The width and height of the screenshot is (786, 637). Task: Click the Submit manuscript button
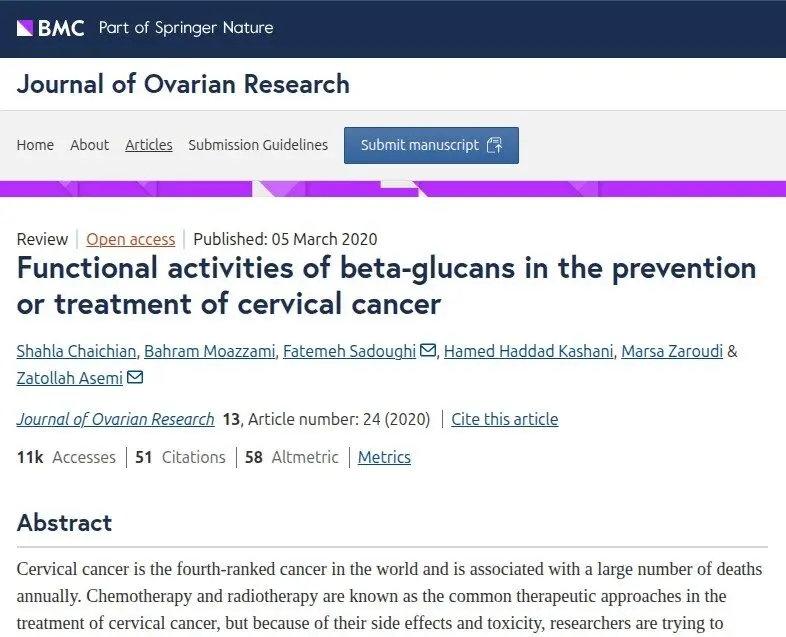pos(431,145)
